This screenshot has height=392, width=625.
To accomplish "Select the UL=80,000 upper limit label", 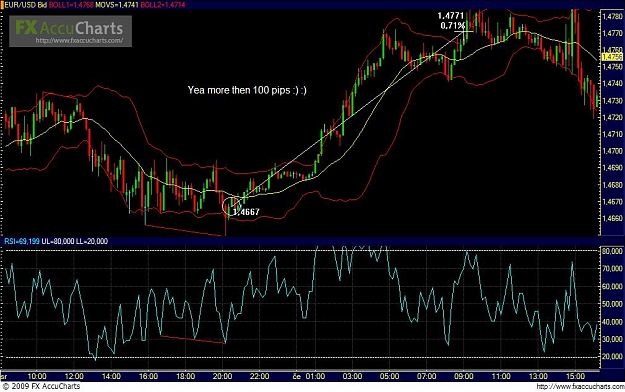I will (x=58, y=241).
